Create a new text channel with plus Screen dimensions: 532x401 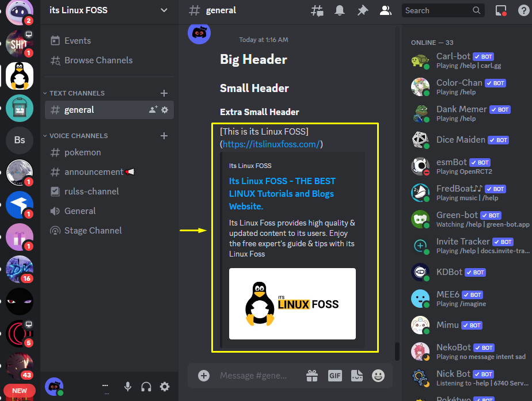[164, 93]
